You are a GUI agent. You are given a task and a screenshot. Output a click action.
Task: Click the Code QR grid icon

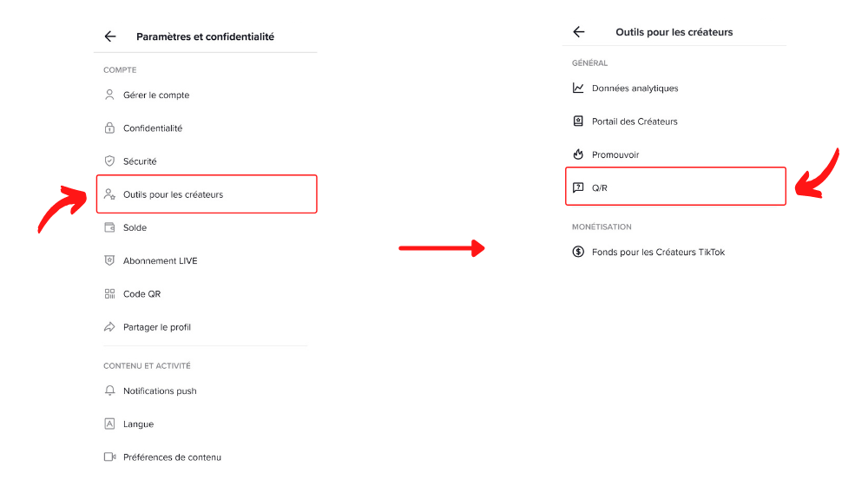tap(109, 294)
